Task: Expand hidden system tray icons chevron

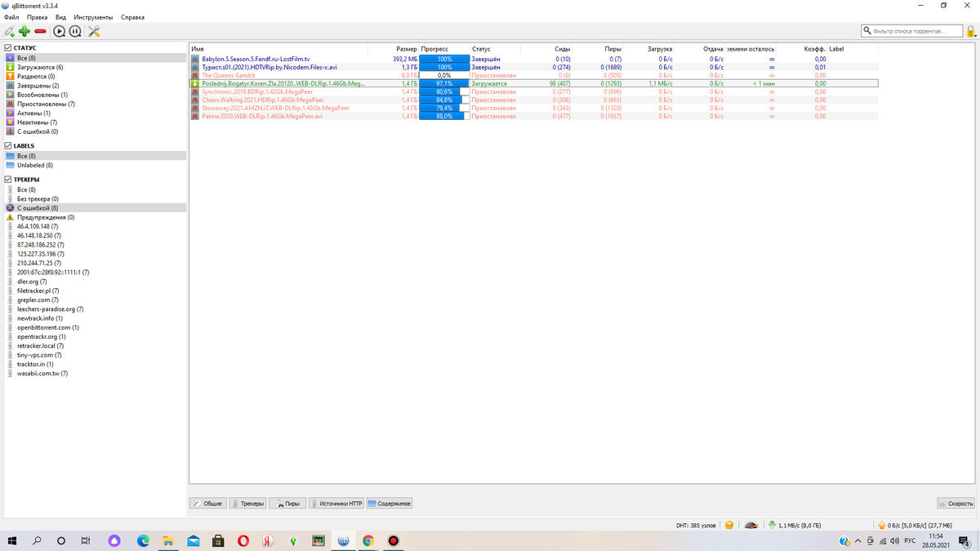Action: [x=857, y=540]
